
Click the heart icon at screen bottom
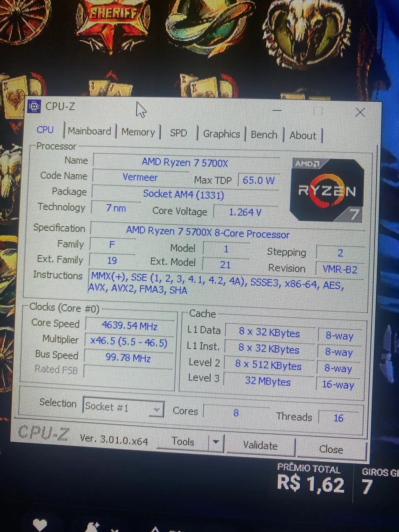pos(40,525)
